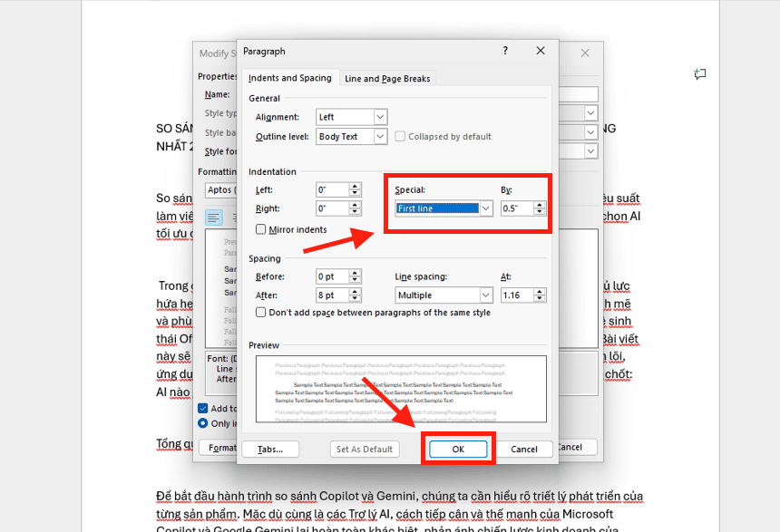Viewport: 780px width, 532px height.
Task: Click the Help question mark icon
Action: pyautogui.click(x=505, y=52)
